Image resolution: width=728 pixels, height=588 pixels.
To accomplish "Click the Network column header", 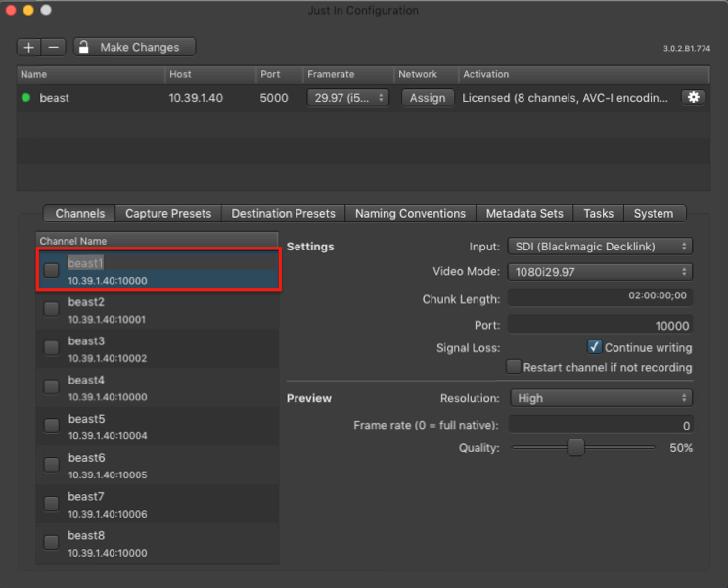I will coord(427,74).
